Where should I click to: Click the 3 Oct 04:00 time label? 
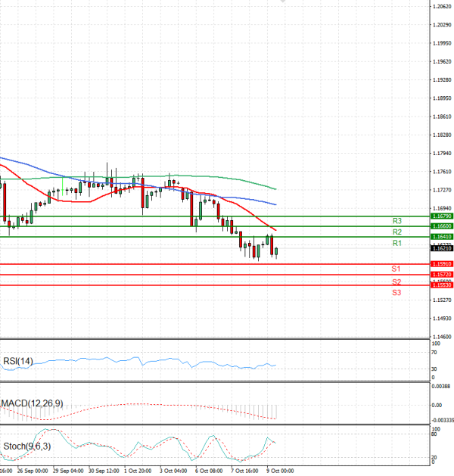pos(173,470)
